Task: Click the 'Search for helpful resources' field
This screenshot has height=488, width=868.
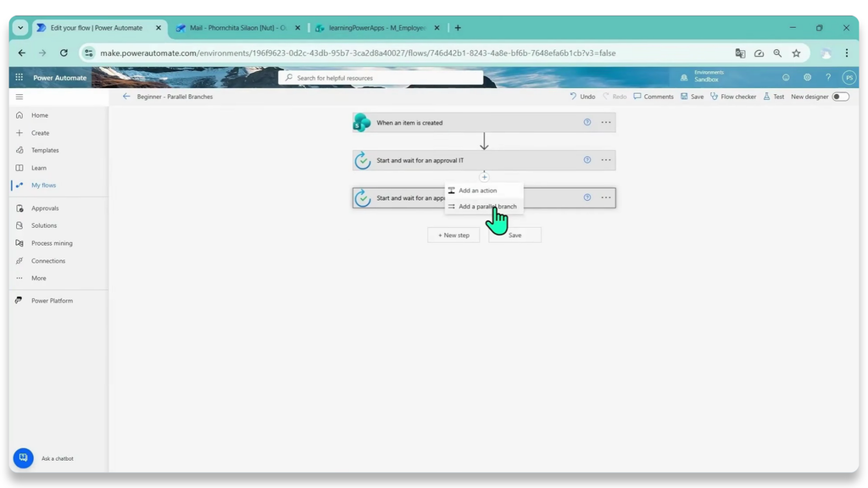Action: (381, 77)
